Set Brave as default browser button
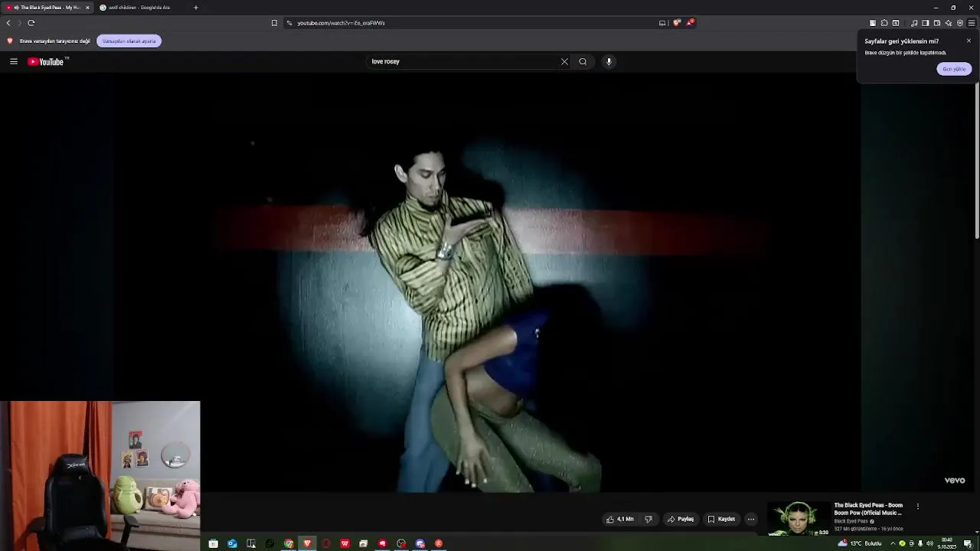 (x=129, y=41)
